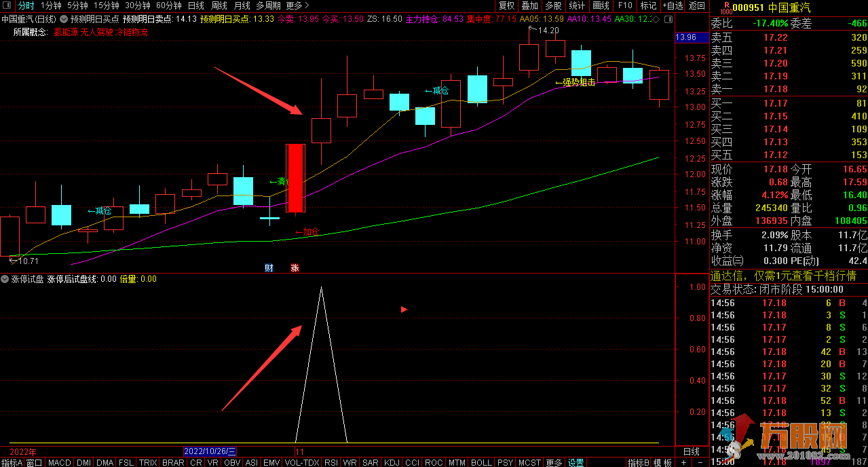The width and height of the screenshot is (868, 467).
Task: Select the MCST indicator tab
Action: point(530,462)
